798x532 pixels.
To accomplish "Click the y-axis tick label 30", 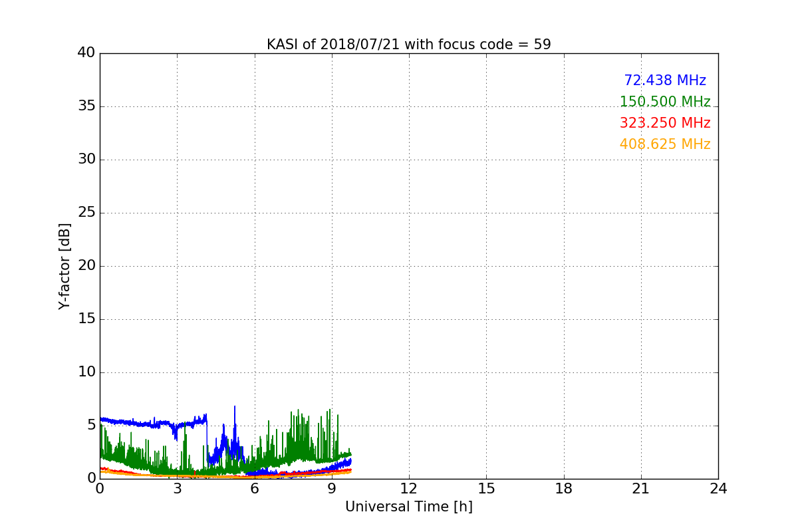I will 86,160.
